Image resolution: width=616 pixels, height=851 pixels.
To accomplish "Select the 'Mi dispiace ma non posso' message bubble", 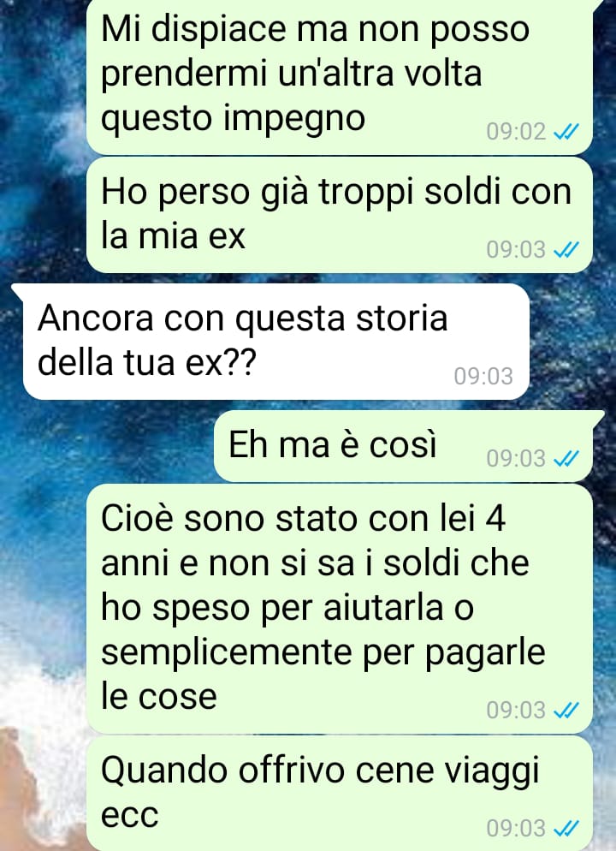I will (340, 76).
